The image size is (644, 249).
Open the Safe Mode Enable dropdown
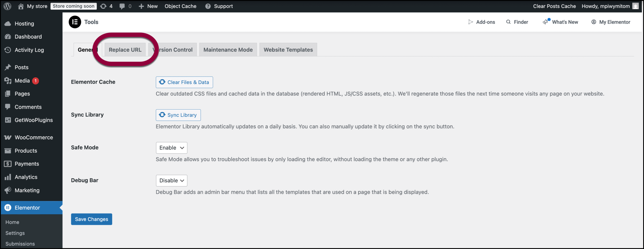[172, 148]
